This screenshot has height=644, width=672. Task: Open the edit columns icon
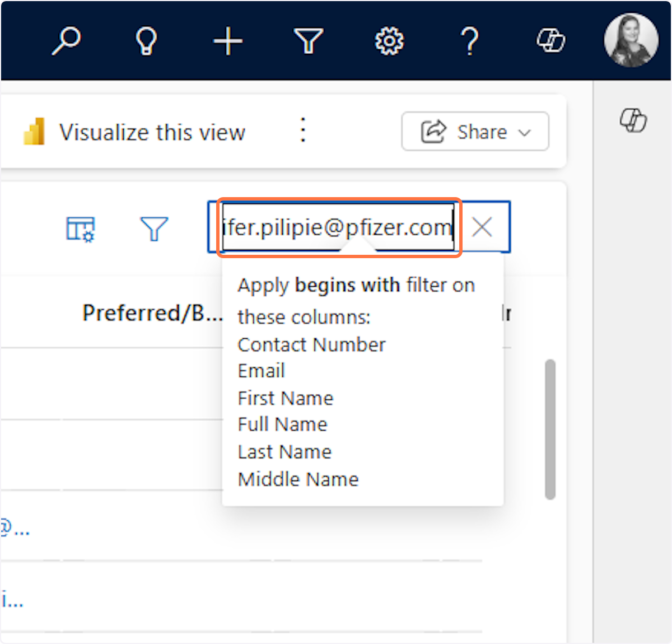81,229
